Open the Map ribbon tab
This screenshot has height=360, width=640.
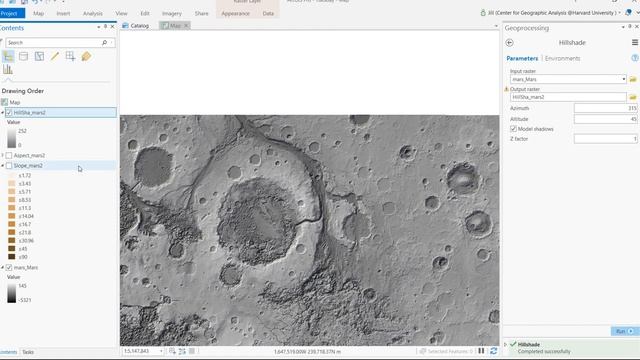38,13
